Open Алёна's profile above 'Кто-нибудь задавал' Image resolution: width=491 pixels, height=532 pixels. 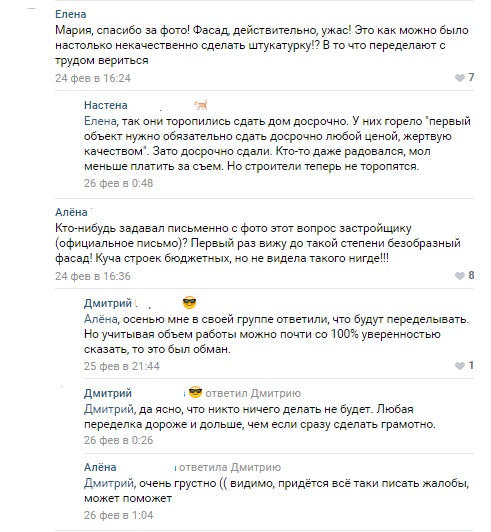pyautogui.click(x=71, y=212)
